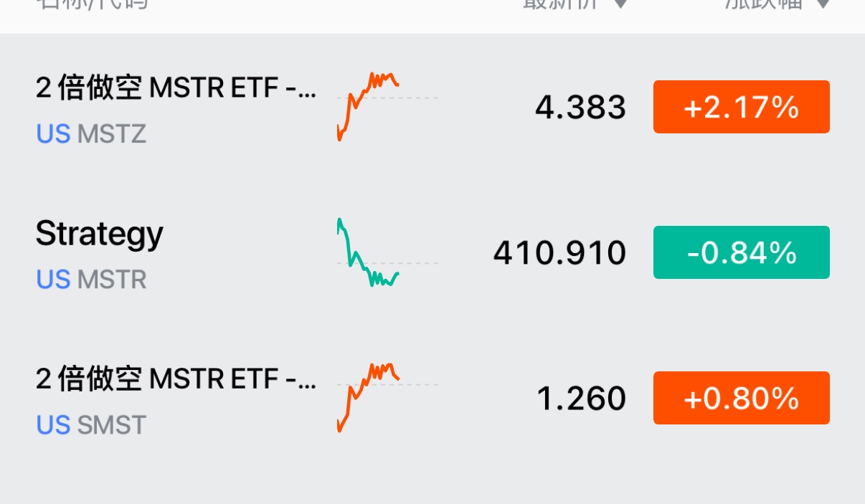Open the MSTR green sparkline chart

369,252
